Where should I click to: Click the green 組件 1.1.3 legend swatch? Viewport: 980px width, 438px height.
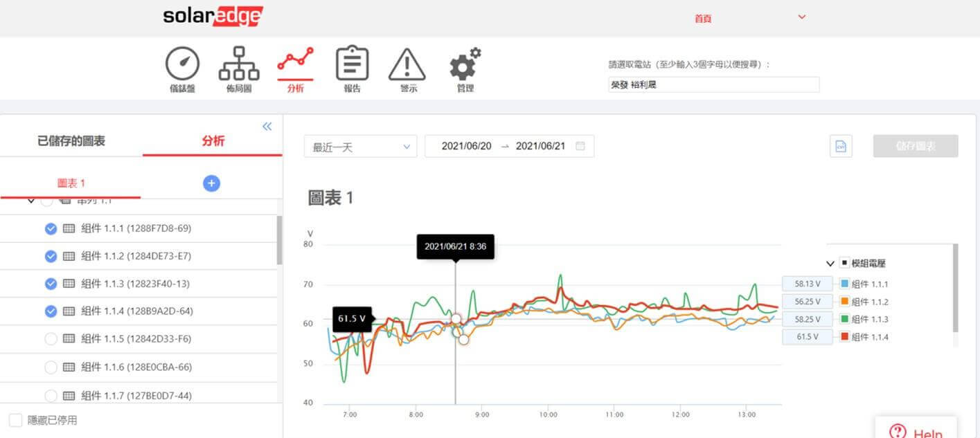844,320
